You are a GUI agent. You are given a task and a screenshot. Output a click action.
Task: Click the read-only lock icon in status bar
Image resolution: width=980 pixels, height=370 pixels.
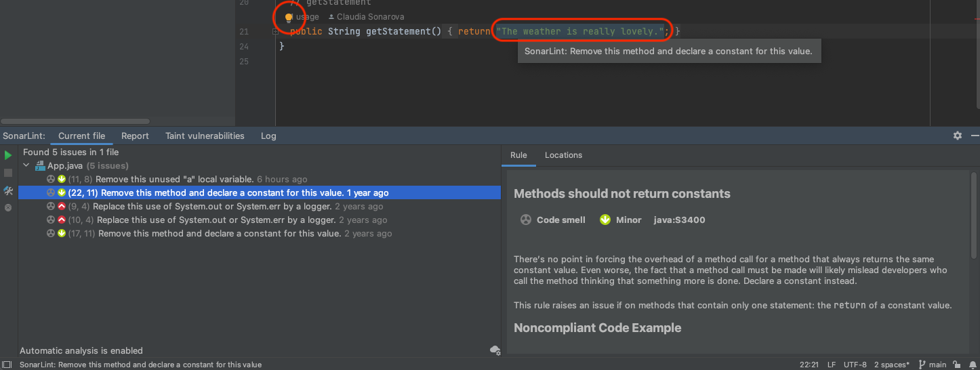956,365
